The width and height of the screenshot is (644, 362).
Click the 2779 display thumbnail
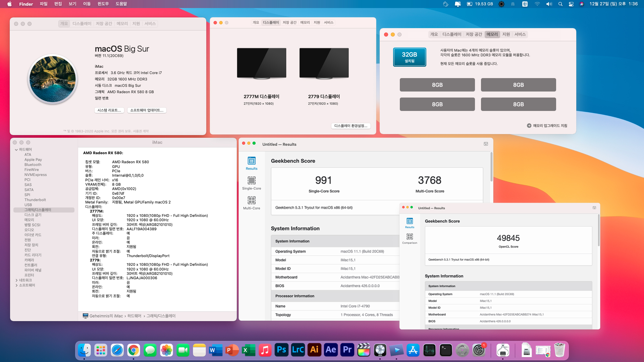click(x=324, y=64)
